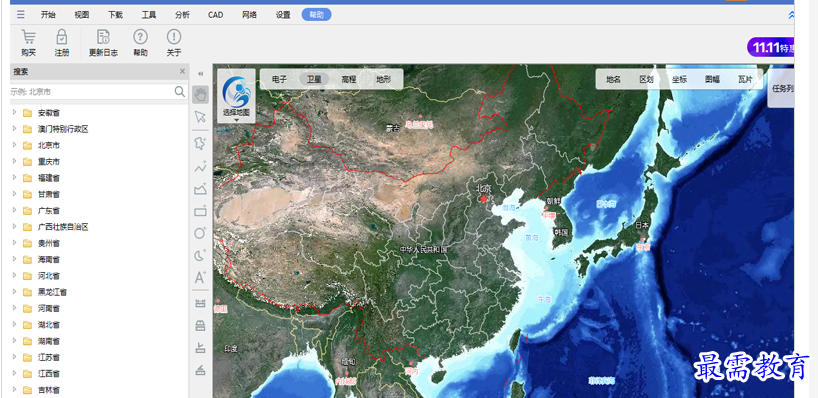818x398 pixels.
Task: Expand the 安徽省 tree node
Action: [x=15, y=112]
